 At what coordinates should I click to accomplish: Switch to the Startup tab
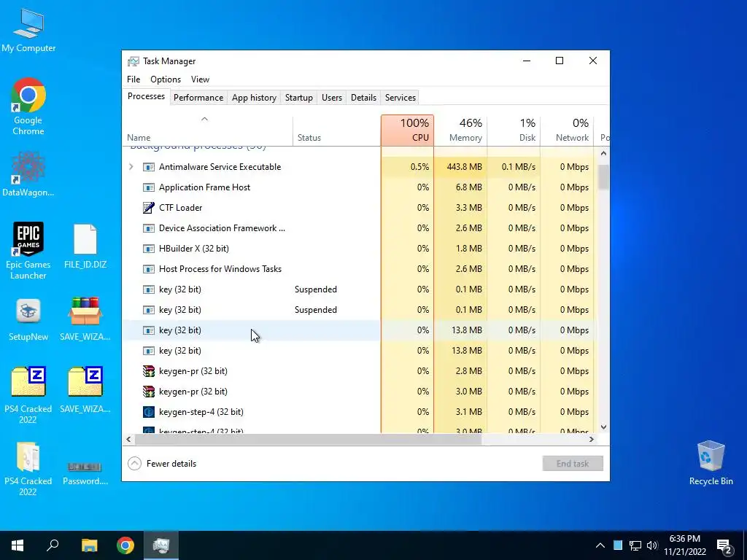(x=298, y=97)
